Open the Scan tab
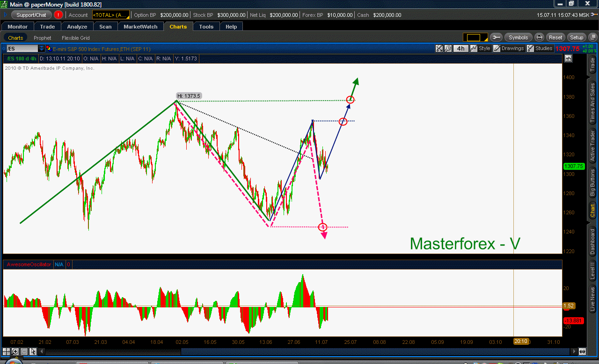The width and height of the screenshot is (599, 364). [x=105, y=27]
